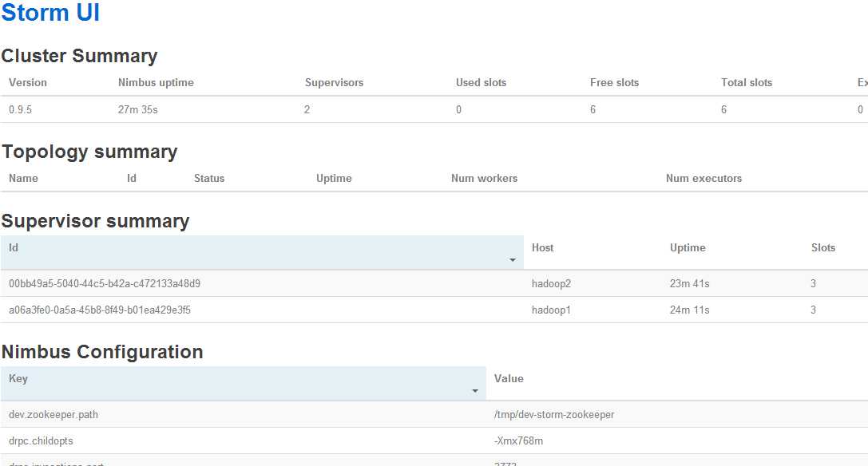Viewport: 868px width, 466px height.
Task: Select Nimbus uptime value 27m 35s
Action: coord(138,109)
